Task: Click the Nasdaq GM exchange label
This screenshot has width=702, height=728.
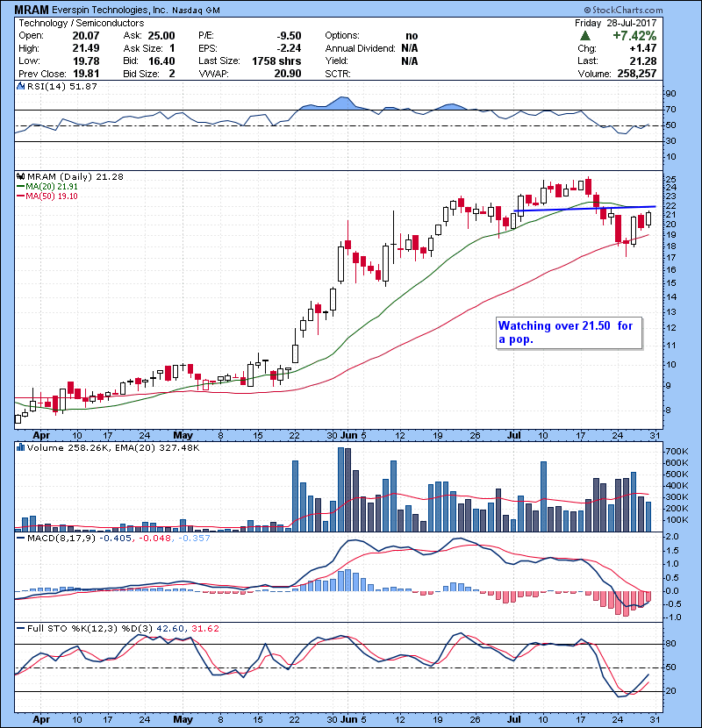Action: (196, 11)
